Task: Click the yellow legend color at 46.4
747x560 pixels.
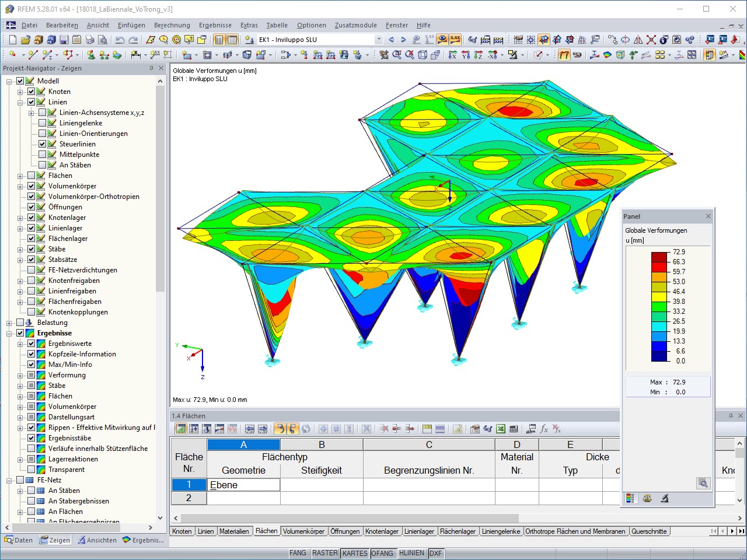Action: point(659,296)
